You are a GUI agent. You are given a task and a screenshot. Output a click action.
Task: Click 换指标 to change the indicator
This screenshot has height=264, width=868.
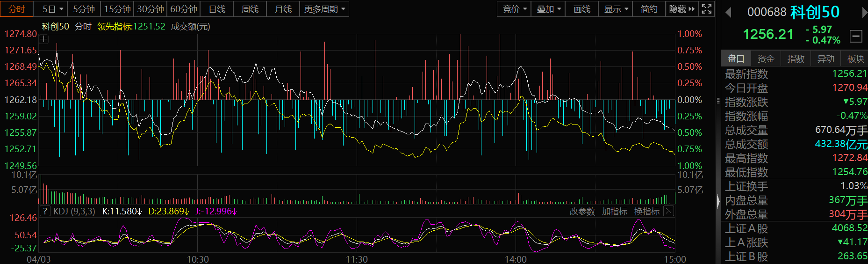646,212
